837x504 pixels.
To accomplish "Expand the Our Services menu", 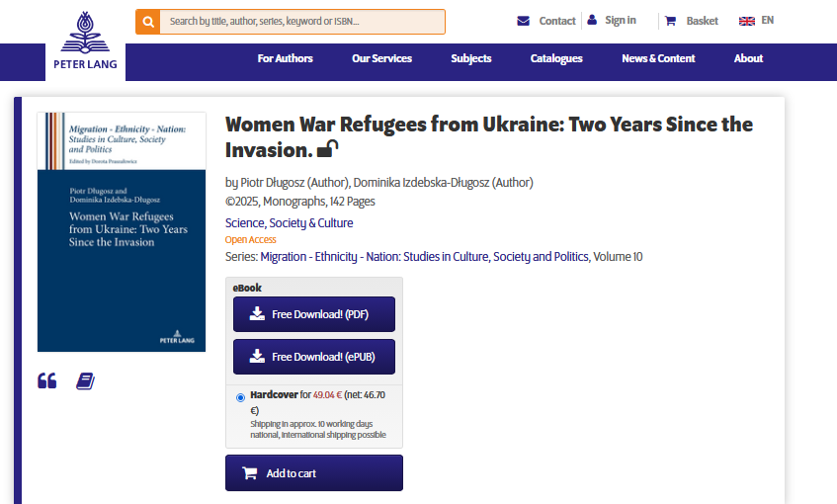I will tap(381, 58).
